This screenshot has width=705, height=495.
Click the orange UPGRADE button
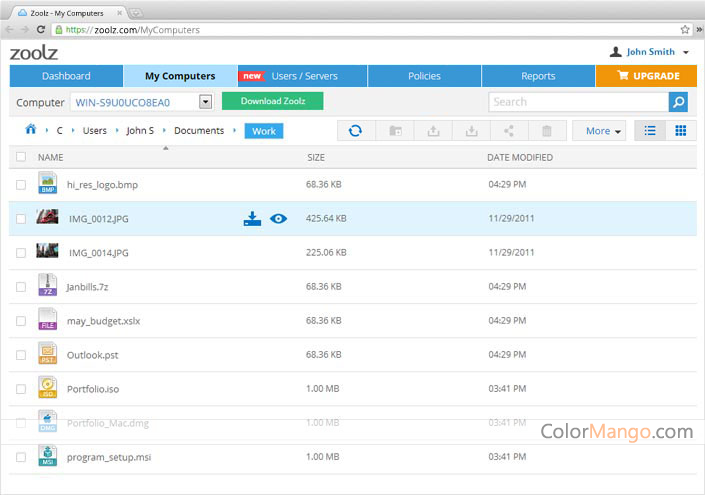point(646,76)
